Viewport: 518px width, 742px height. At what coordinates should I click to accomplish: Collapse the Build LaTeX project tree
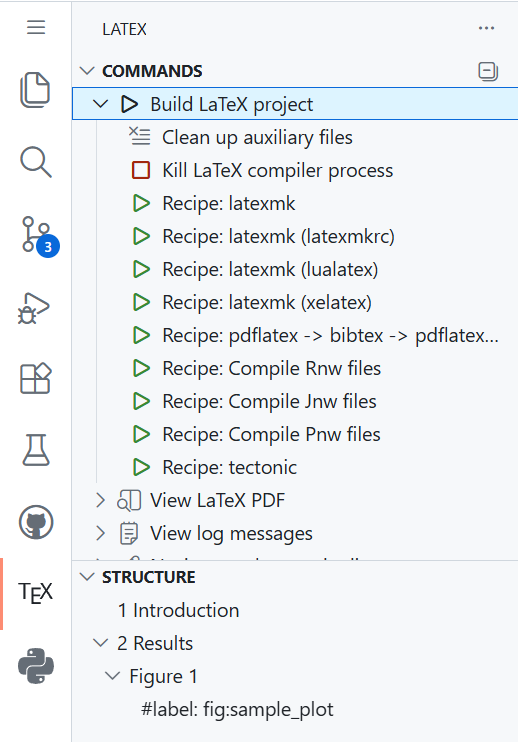click(x=100, y=104)
